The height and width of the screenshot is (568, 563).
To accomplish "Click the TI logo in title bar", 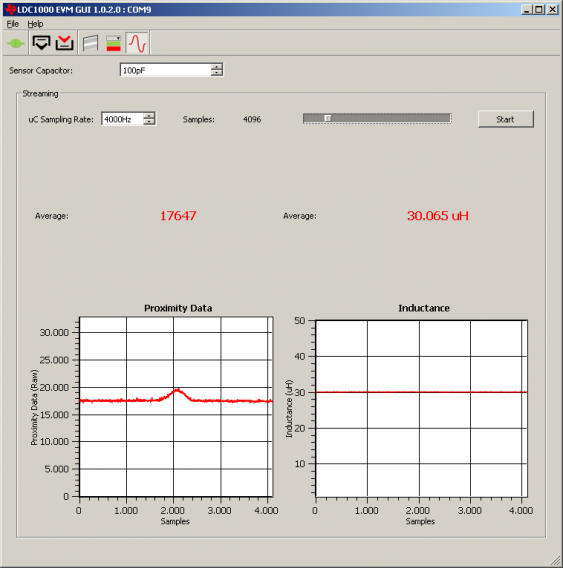I will pyautogui.click(x=10, y=9).
